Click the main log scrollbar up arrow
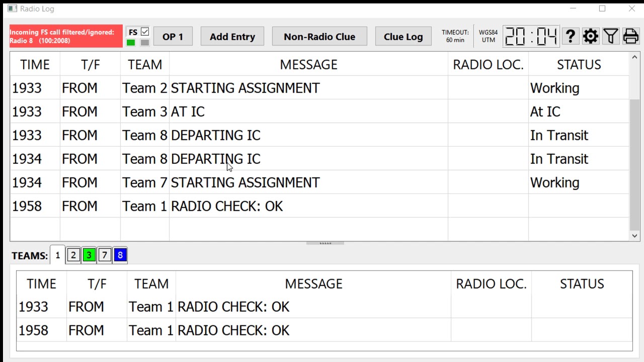Viewport: 644px width, 362px height. pos(634,57)
